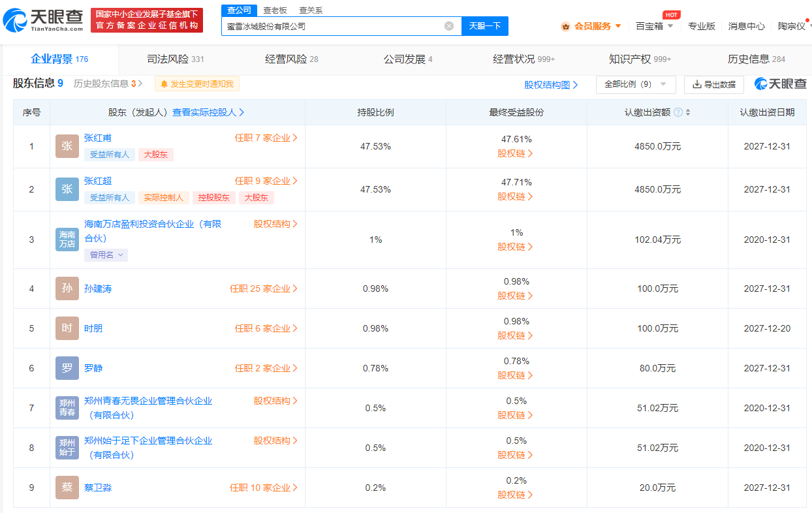Open 消息中心 in the top bar

[x=747, y=26]
